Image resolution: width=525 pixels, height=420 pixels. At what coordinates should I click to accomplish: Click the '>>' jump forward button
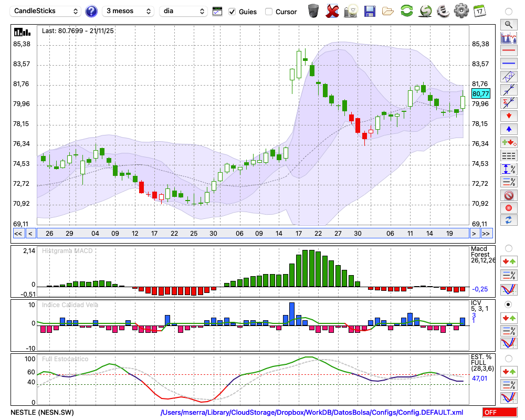point(486,233)
